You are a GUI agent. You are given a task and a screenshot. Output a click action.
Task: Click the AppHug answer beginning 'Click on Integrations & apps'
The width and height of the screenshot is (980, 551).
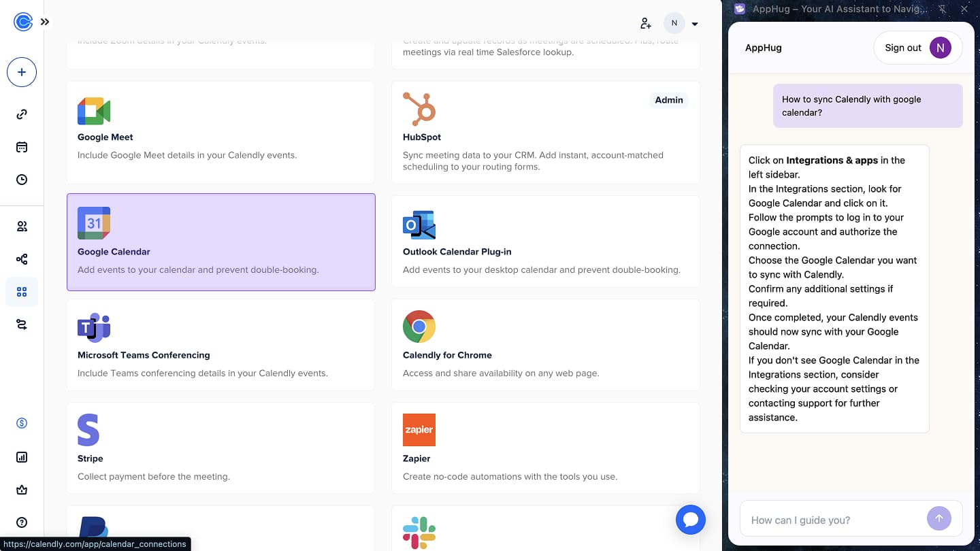[x=834, y=288]
